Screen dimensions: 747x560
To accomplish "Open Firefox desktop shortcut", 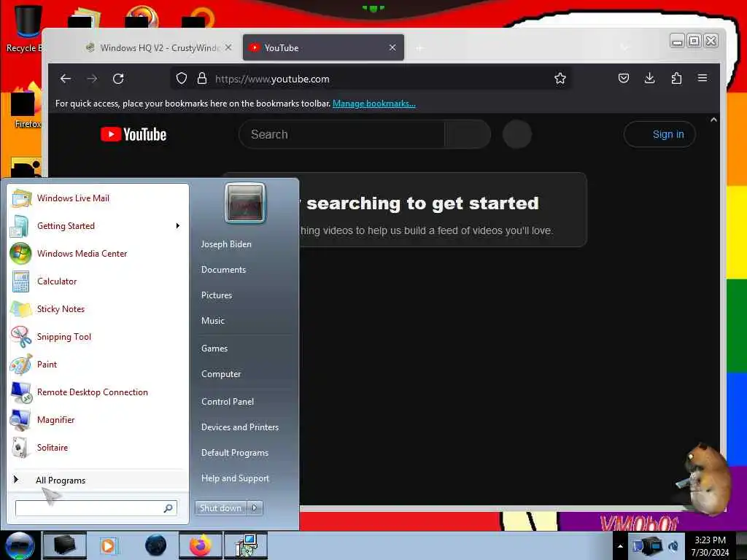I will 26,107.
